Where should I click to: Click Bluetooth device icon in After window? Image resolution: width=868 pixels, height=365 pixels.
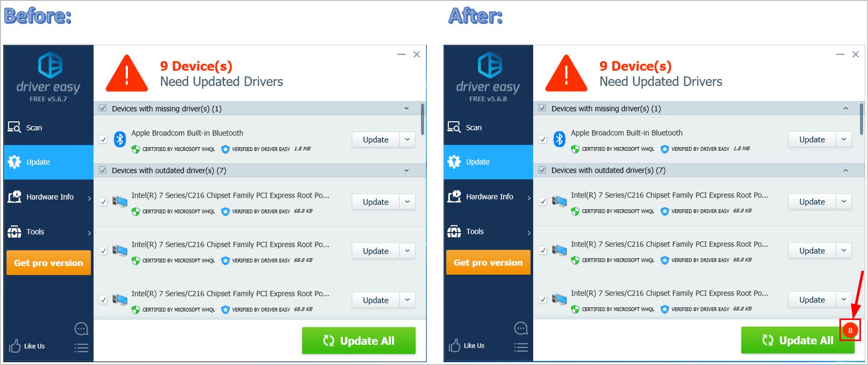pos(559,139)
